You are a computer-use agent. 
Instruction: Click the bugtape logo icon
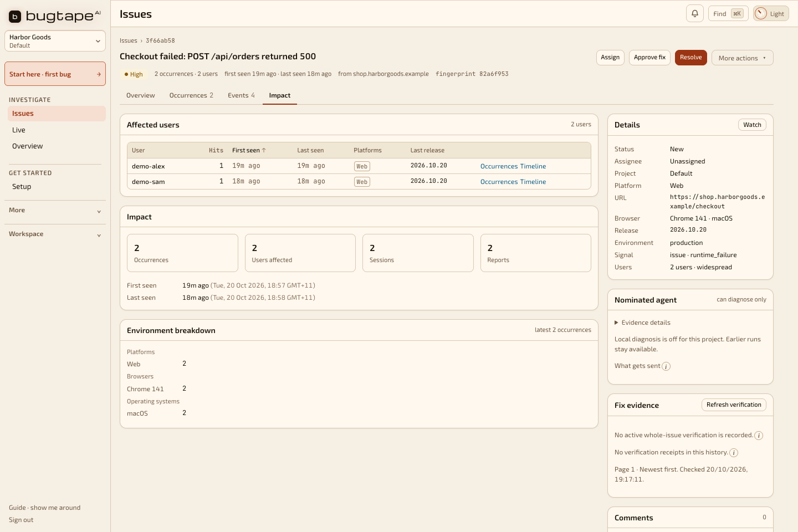pos(15,17)
